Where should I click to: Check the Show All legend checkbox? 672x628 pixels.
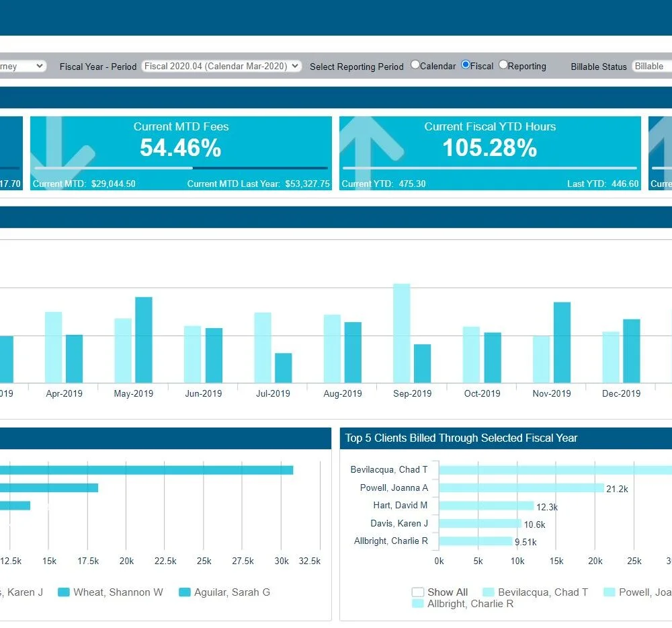[x=418, y=592]
